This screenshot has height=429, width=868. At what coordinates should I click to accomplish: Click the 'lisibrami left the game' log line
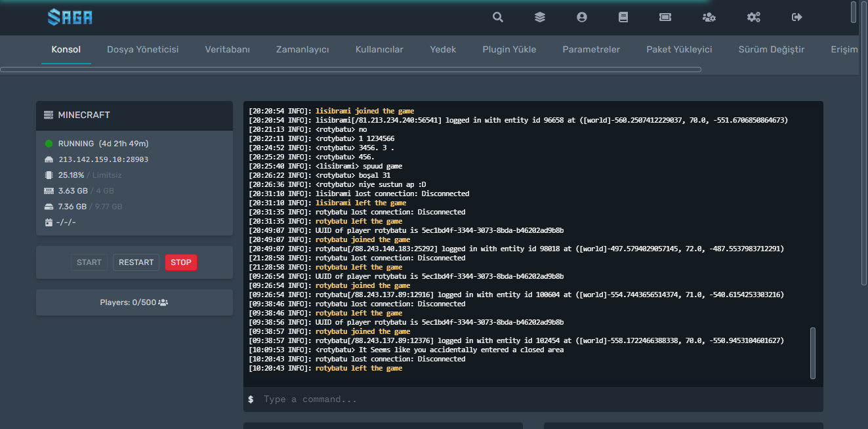pyautogui.click(x=327, y=203)
